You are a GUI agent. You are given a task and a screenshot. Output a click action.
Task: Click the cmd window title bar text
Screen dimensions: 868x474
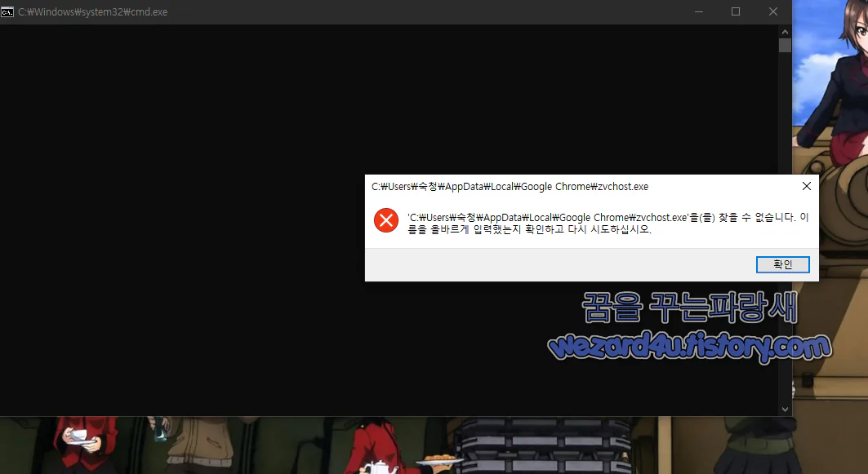pyautogui.click(x=90, y=11)
